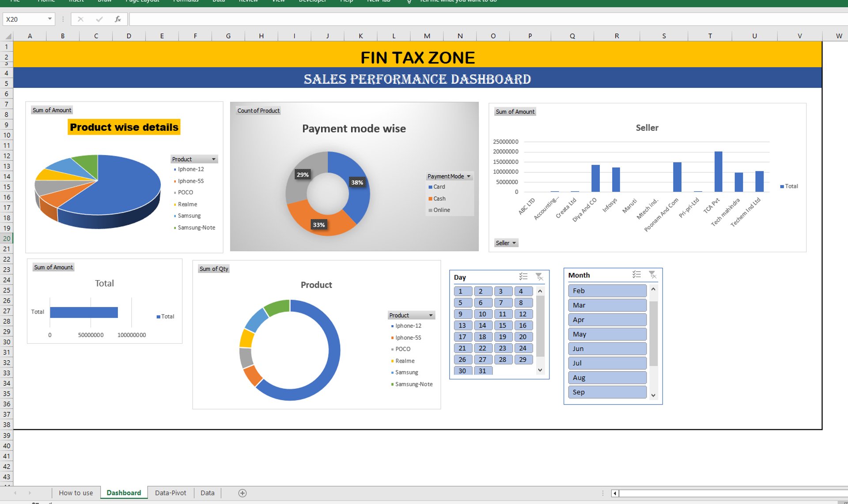Toggle multi-select in Day slicer
848x504 pixels.
523,277
